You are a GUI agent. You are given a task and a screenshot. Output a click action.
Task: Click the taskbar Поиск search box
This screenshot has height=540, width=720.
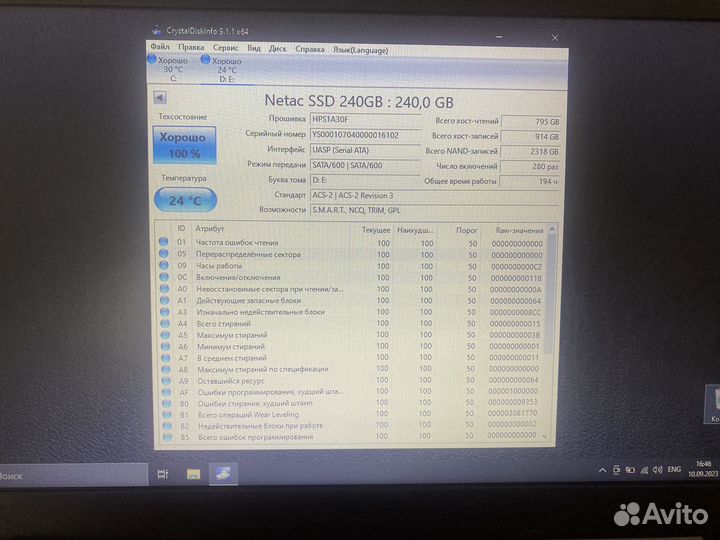pos(73,475)
